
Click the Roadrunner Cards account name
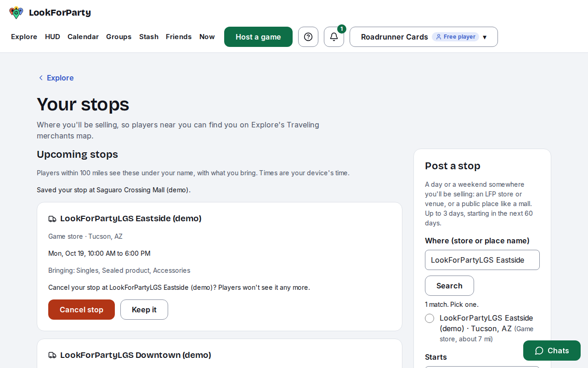pos(395,37)
